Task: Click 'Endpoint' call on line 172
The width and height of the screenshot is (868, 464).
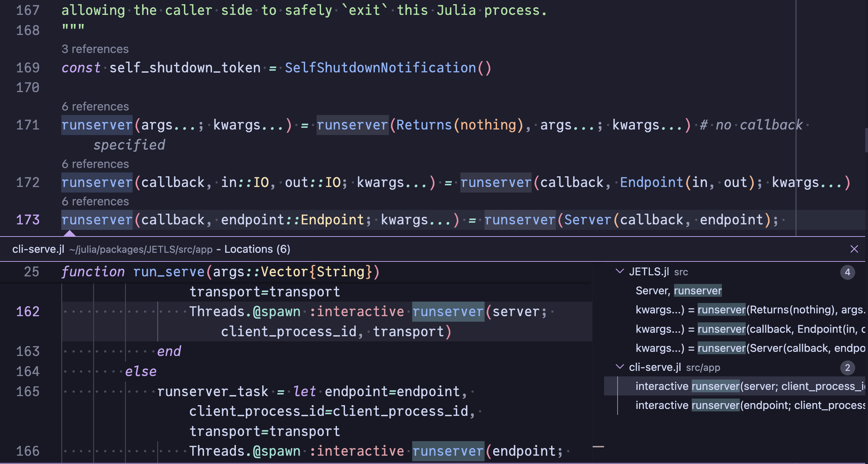Action: click(x=651, y=182)
